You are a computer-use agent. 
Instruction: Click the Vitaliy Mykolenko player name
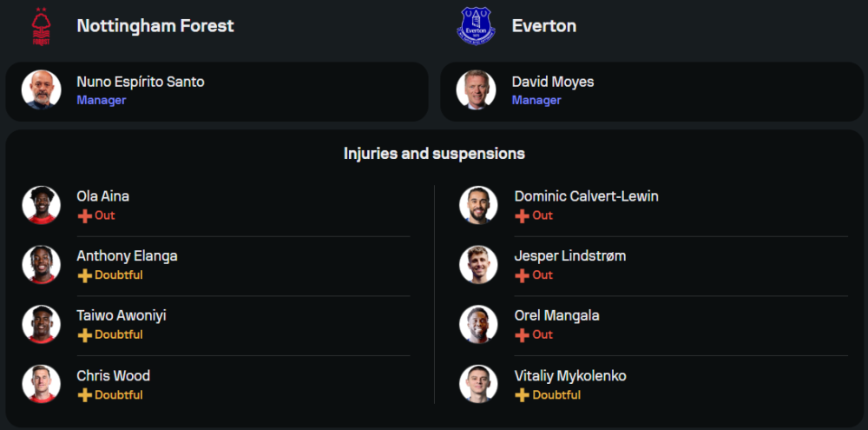tap(570, 376)
